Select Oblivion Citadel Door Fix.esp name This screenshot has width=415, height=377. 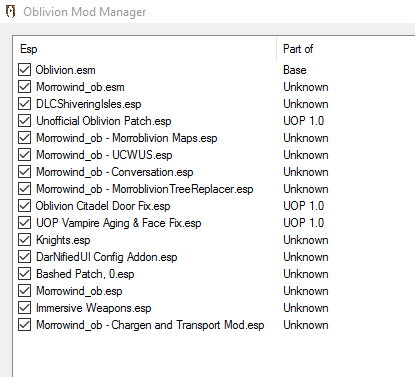click(x=103, y=206)
